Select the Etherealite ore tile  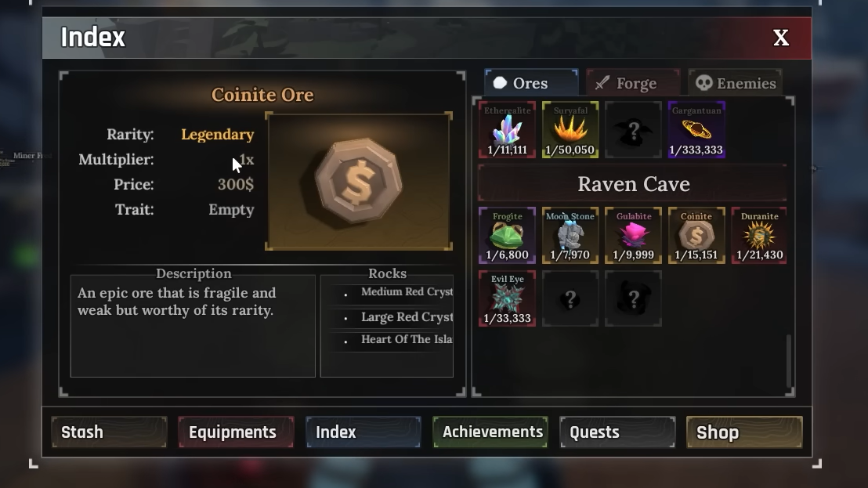[507, 129]
